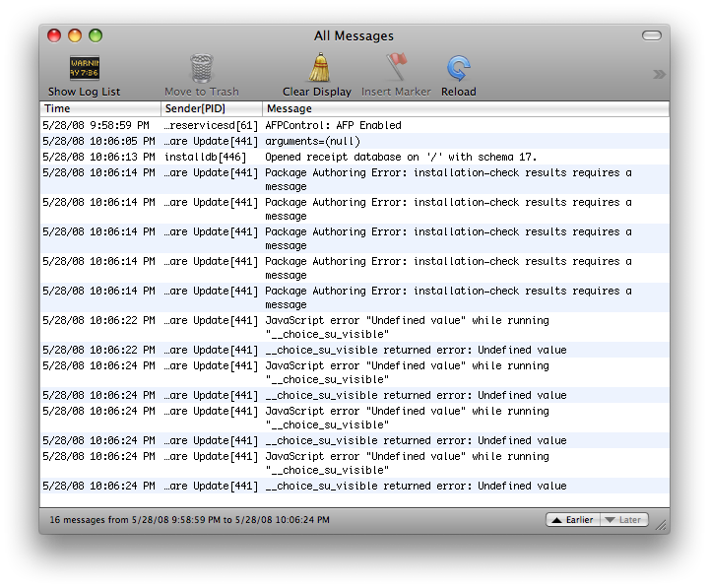This screenshot has height=588, width=709.
Task: Show Later messages
Action: [624, 520]
